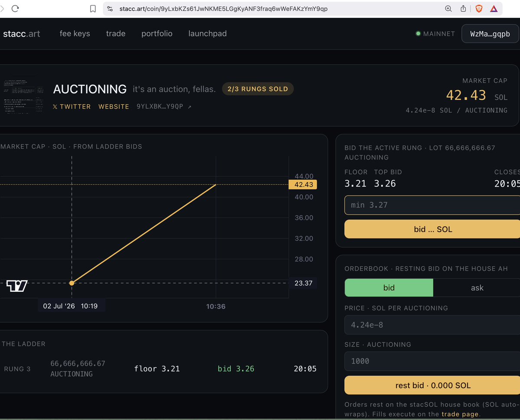Screen dimensions: 520x420
Task: Bookmark this page via the bookmark icon
Action: click(x=93, y=9)
